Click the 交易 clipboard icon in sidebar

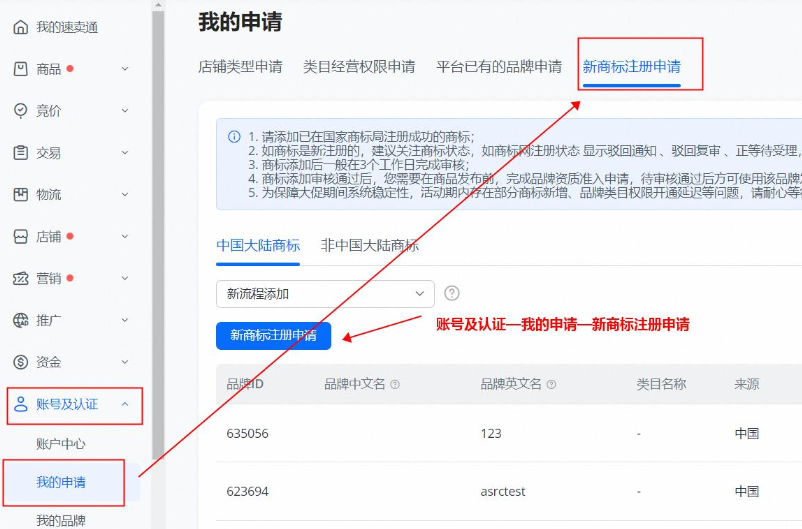click(x=21, y=153)
